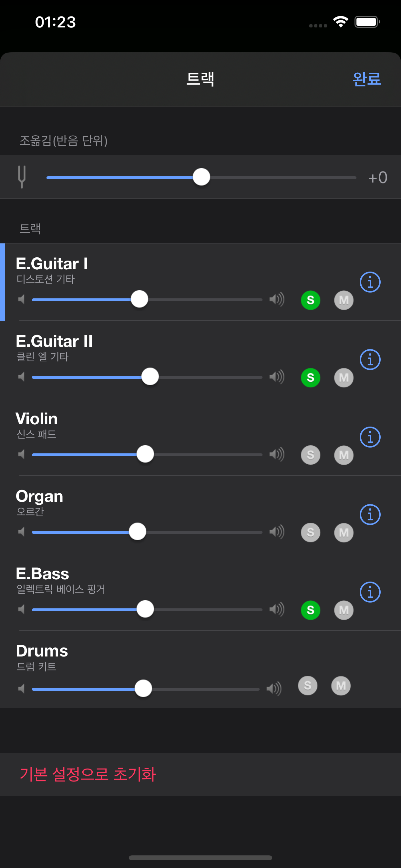401x868 pixels.
Task: Disable solo on E.Guitar I
Action: point(310,300)
